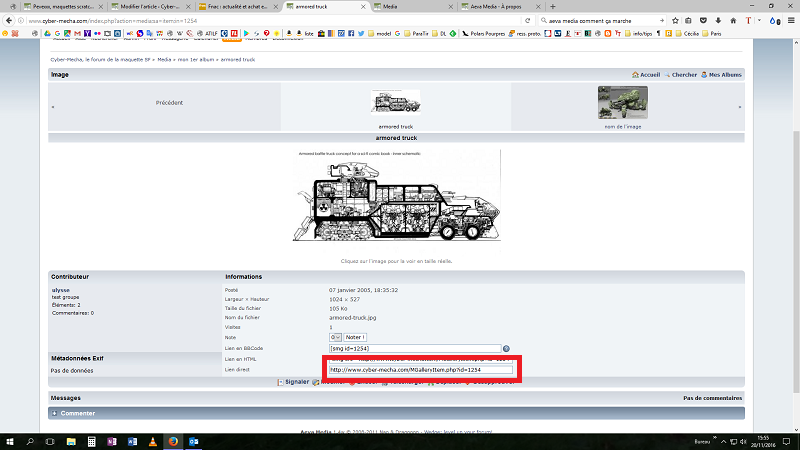This screenshot has width=800, height=450.
Task: Click the browser back arrow button
Action: pos(9,20)
